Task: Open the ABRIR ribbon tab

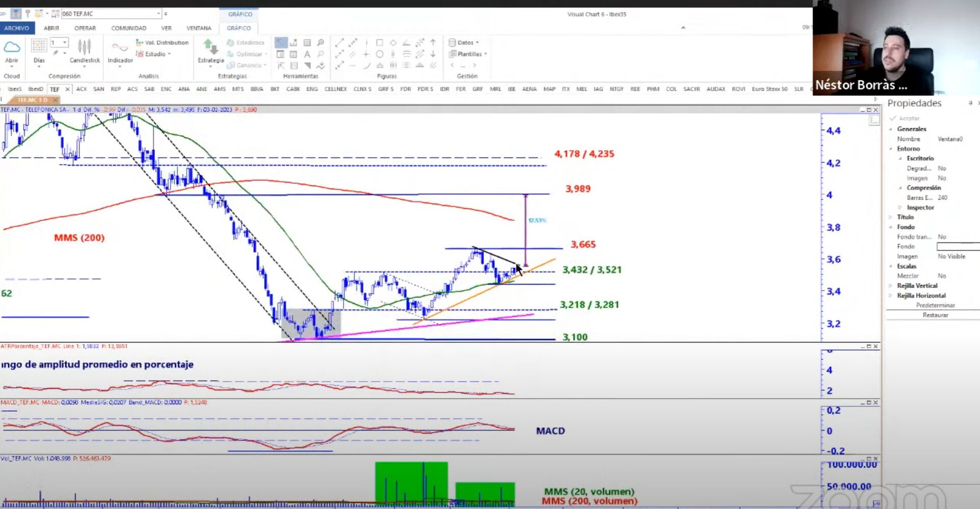Action: [x=51, y=28]
